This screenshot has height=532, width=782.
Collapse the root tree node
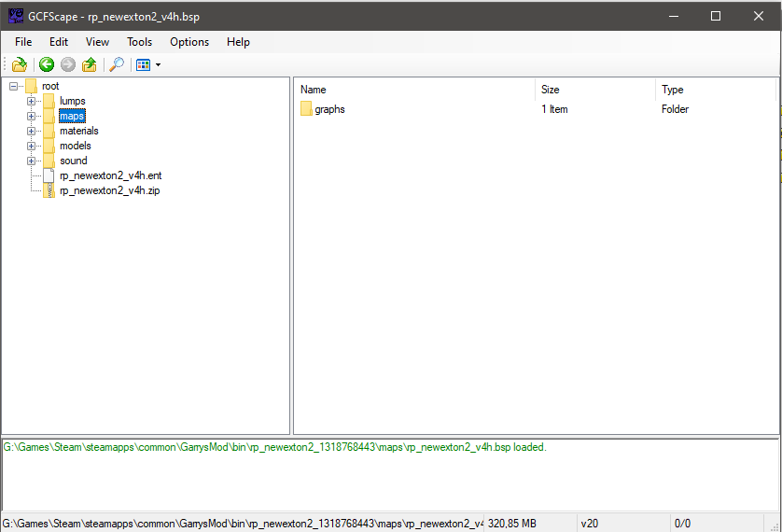(x=13, y=86)
